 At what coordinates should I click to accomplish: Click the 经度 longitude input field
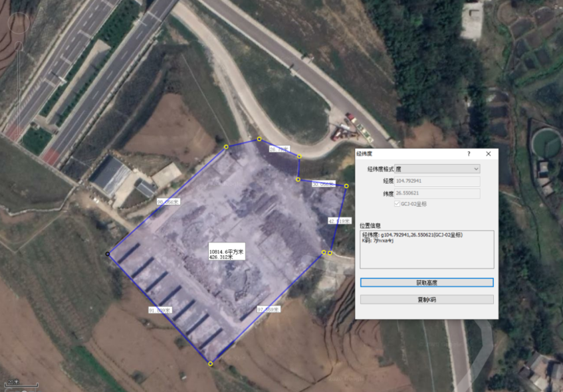click(437, 181)
